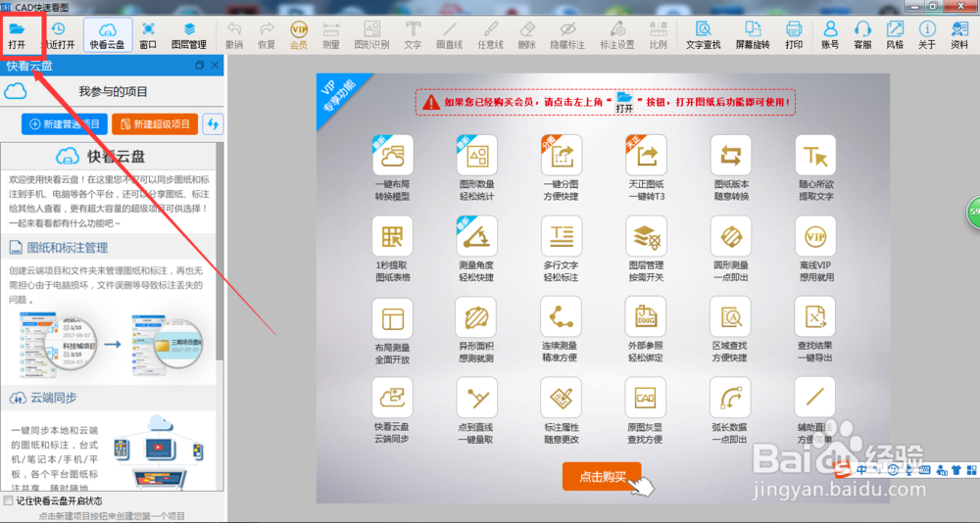This screenshot has height=523, width=980.
Task: Select the 图形识别 shape recognition tool
Action: [x=371, y=35]
